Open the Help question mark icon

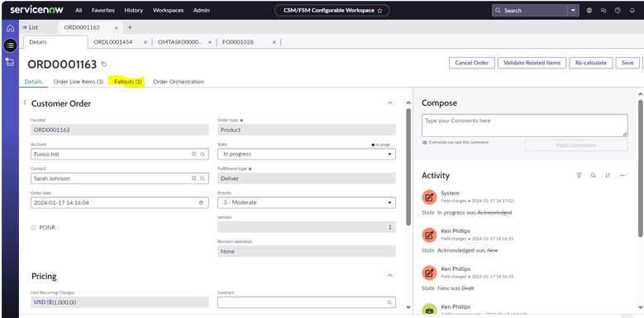pyautogui.click(x=618, y=11)
